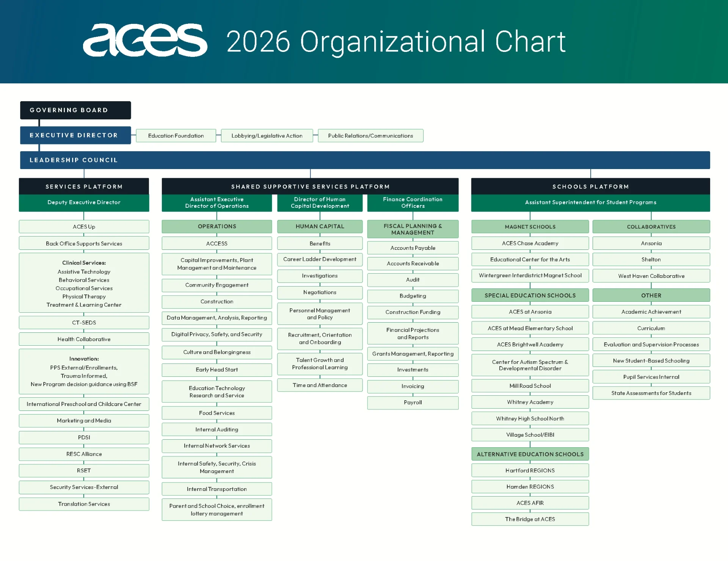Select The Bridge at ACES box
The height and width of the screenshot is (561, 728).
[530, 519]
